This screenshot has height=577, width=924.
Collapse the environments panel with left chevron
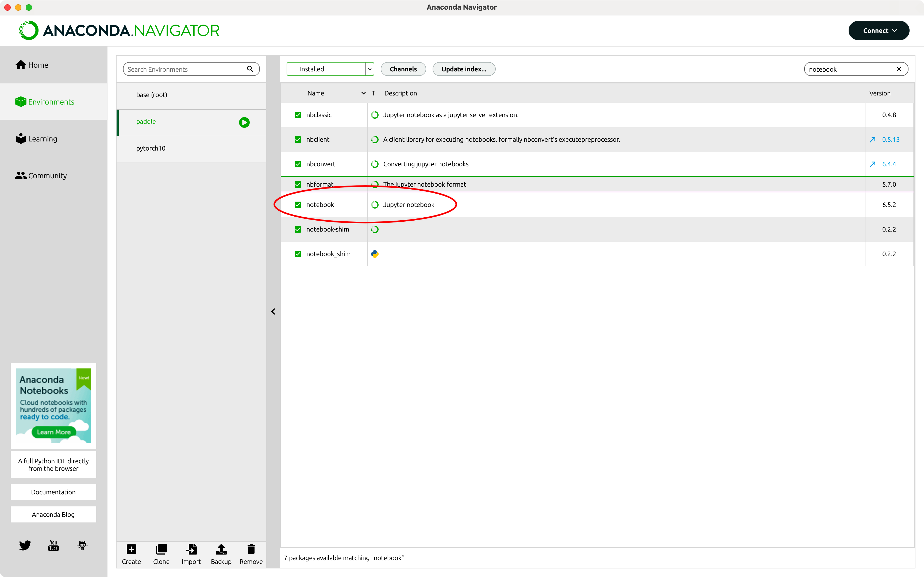pos(273,312)
